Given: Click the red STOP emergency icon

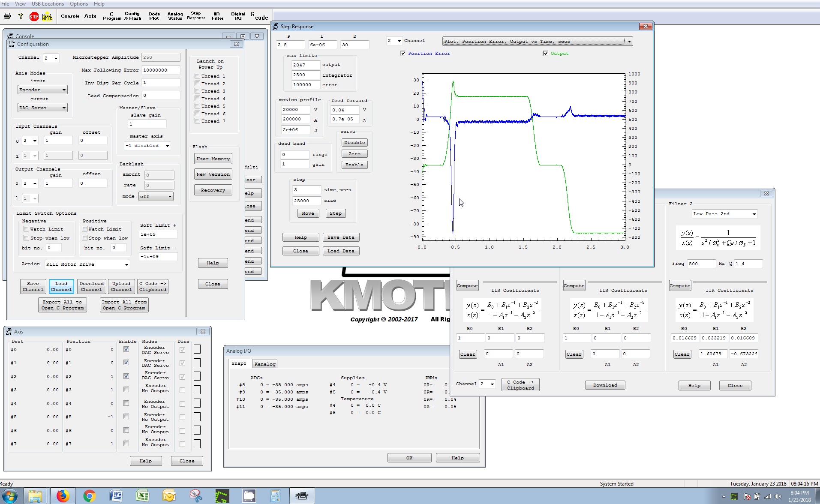Looking at the screenshot, I should click(34, 16).
